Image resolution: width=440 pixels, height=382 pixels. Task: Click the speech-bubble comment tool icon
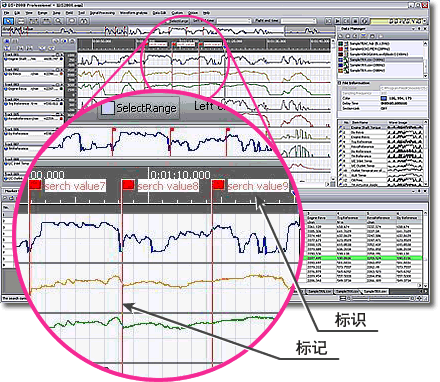coord(71,21)
